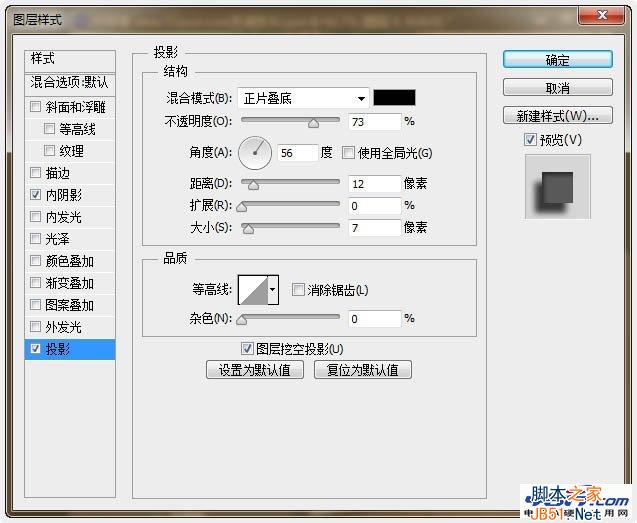
Task: Click the 扩展 slider handle
Action: click(242, 207)
